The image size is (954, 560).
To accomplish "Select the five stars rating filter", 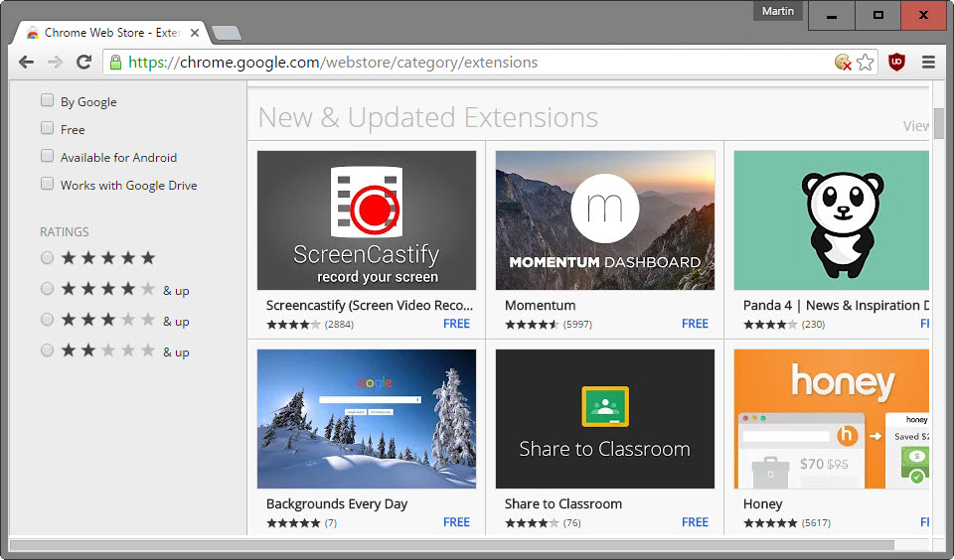I will point(47,258).
